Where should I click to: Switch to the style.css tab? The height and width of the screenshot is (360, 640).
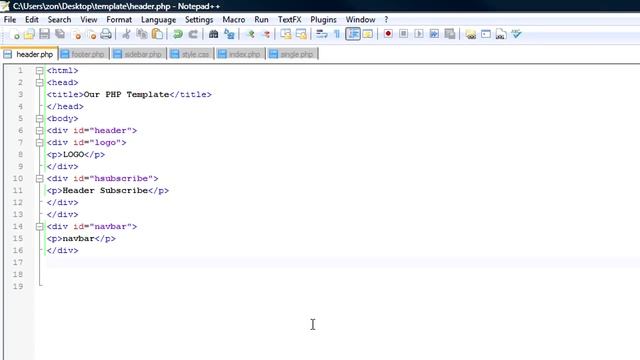191,54
